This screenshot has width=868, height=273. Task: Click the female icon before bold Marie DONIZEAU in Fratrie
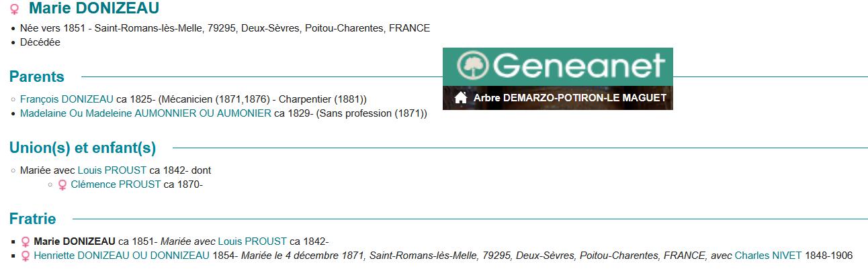click(x=26, y=241)
